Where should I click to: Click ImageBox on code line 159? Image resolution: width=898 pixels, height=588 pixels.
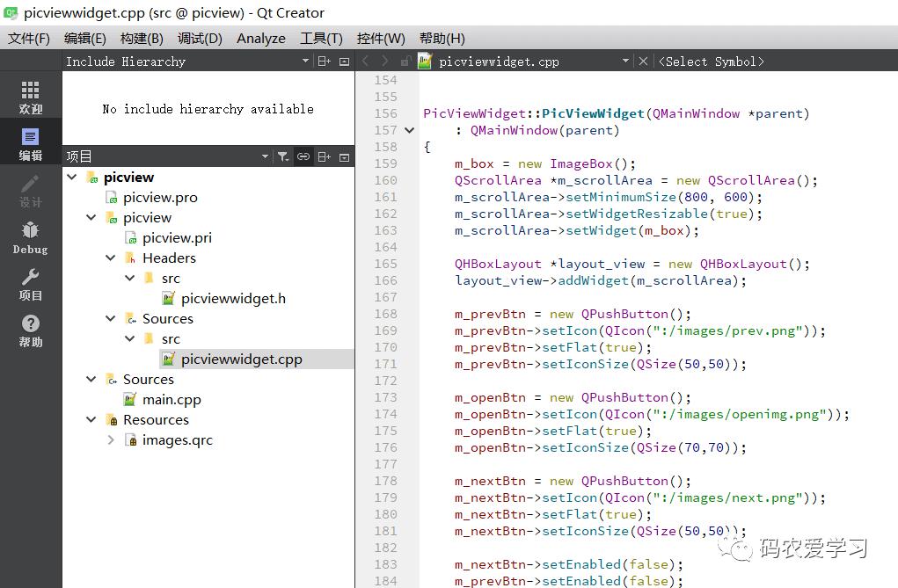click(x=581, y=163)
